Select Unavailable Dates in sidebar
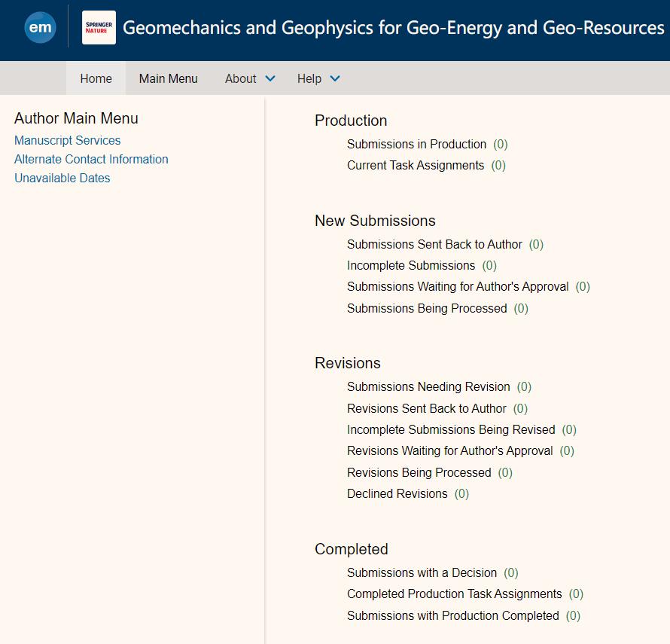Screen dimensions: 670x644 pyautogui.click(x=62, y=179)
